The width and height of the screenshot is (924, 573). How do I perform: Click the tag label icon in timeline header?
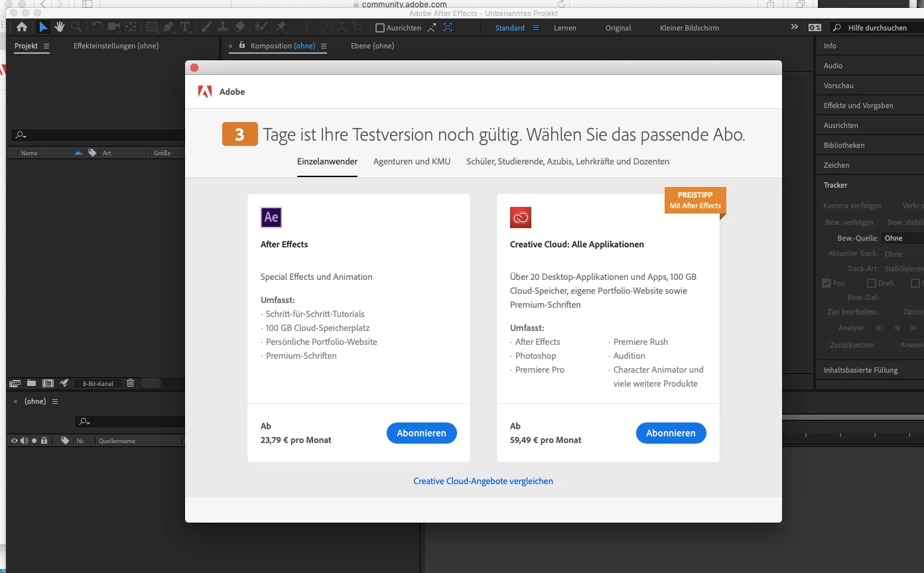point(64,440)
